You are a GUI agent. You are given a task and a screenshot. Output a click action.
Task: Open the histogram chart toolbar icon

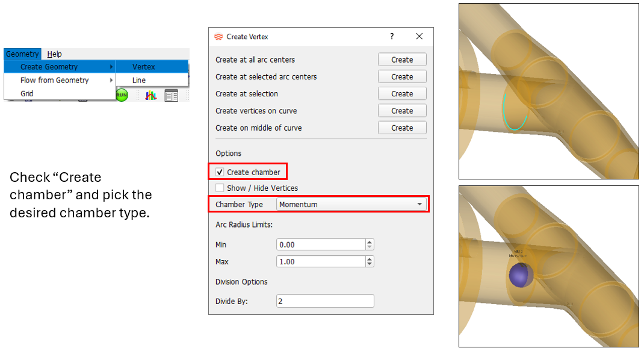pos(151,95)
